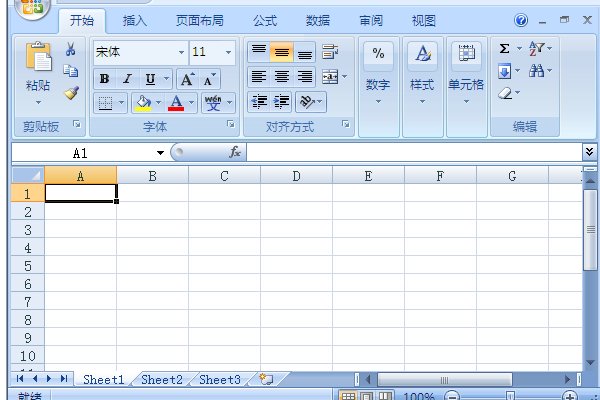Go to first sheet navigation arrow

[20, 379]
